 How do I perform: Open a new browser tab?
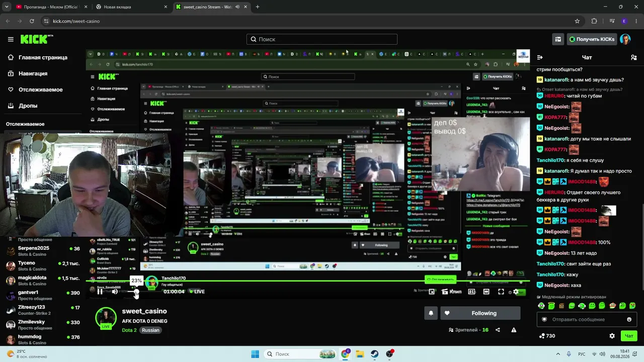(258, 7)
